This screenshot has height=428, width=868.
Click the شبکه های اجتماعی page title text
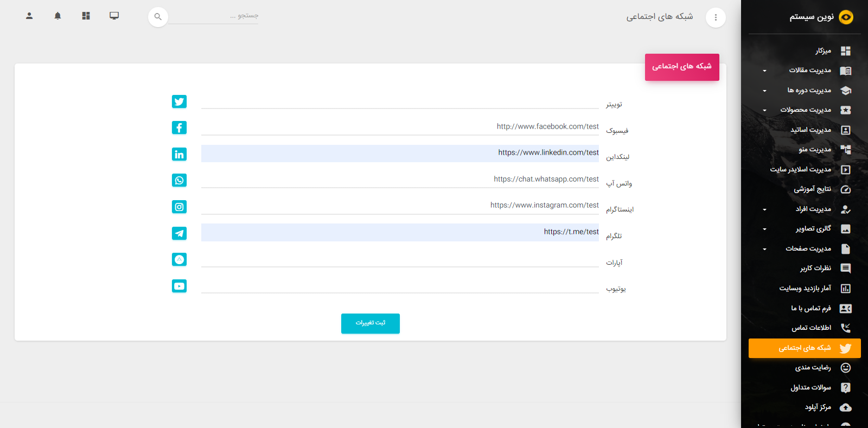coord(660,17)
